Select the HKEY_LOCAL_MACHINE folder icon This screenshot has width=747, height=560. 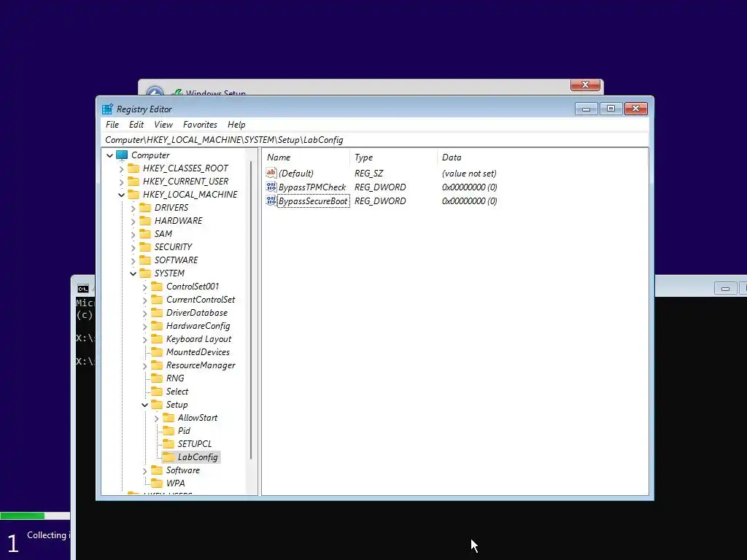click(133, 194)
